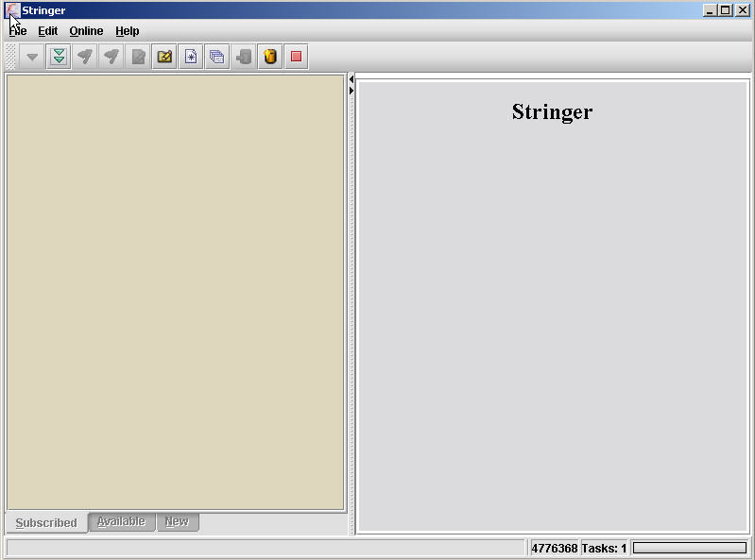Screen dimensions: 755x560
Task: Click the new document star icon
Action: click(191, 57)
